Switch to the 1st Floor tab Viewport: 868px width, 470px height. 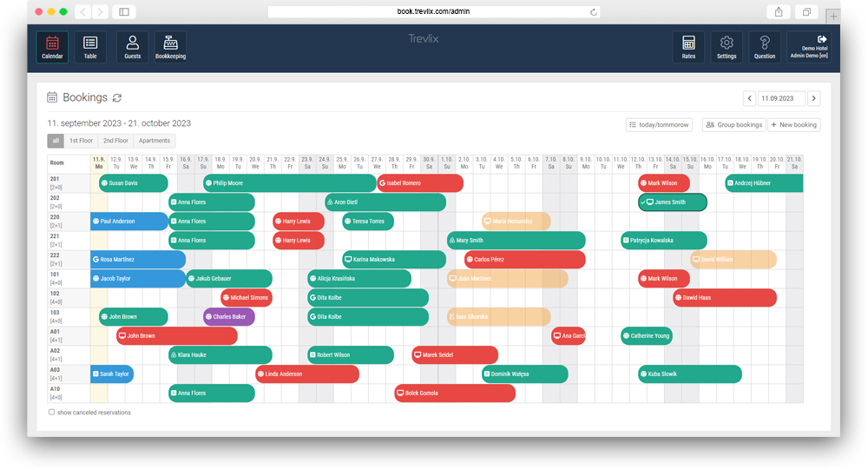(81, 141)
